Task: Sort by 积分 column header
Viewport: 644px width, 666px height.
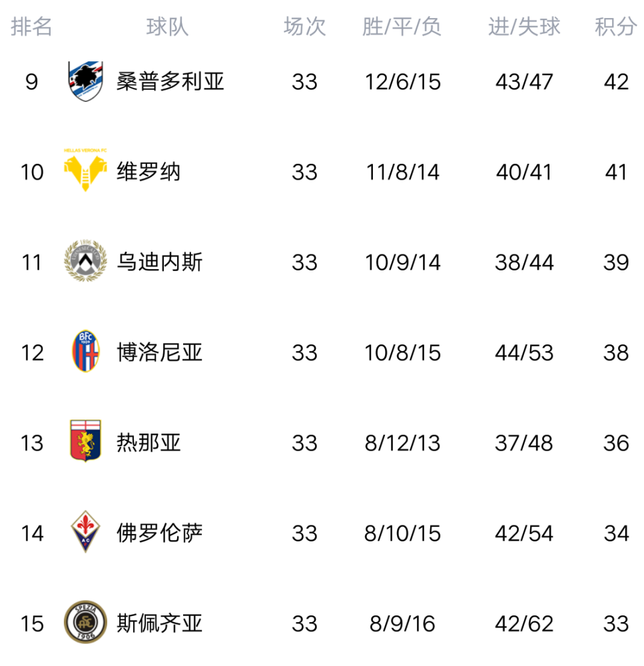Action: pos(615,27)
